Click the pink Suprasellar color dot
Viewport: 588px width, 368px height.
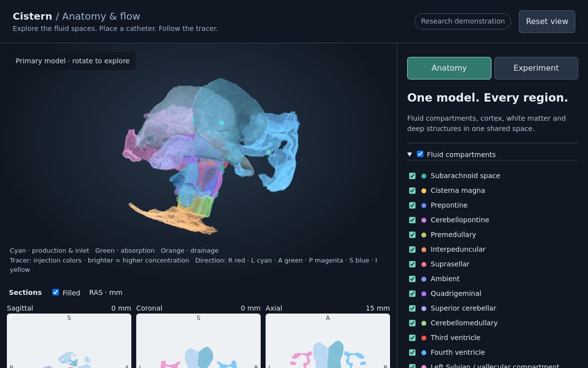click(x=424, y=264)
